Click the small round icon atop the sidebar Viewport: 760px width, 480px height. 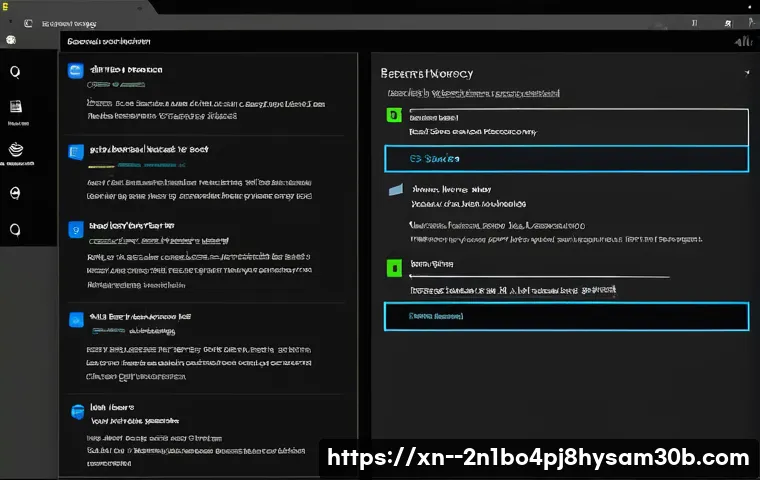(x=11, y=40)
